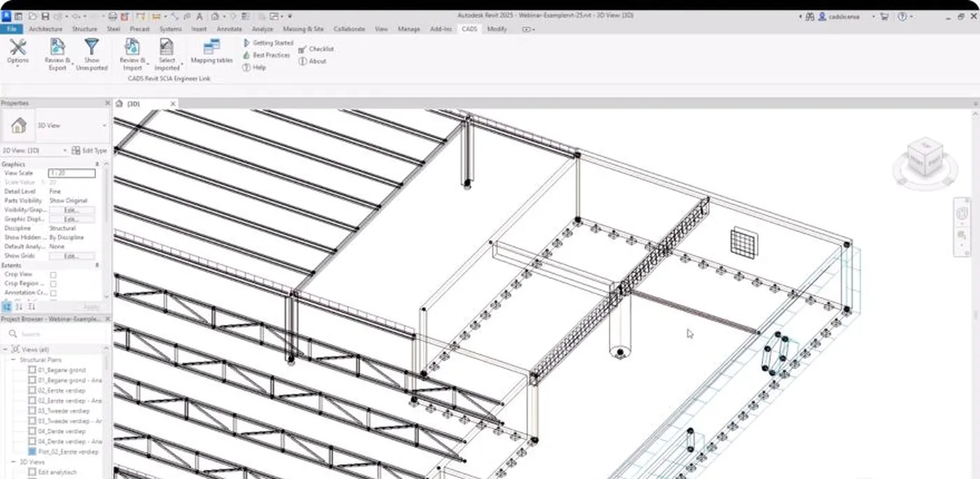Open Mapping tables
Image resolution: width=980 pixels, height=479 pixels.
[211, 52]
